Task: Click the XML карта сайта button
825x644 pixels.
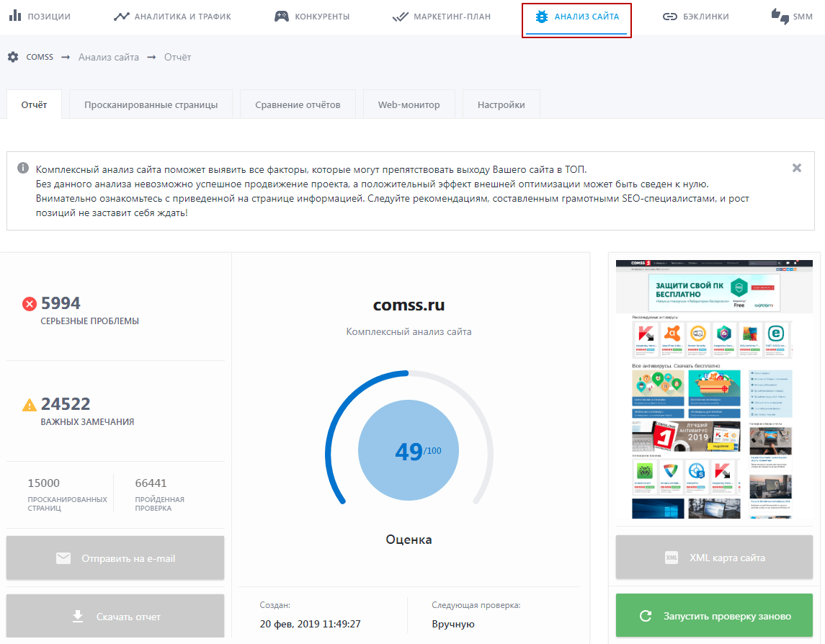Action: [714, 557]
